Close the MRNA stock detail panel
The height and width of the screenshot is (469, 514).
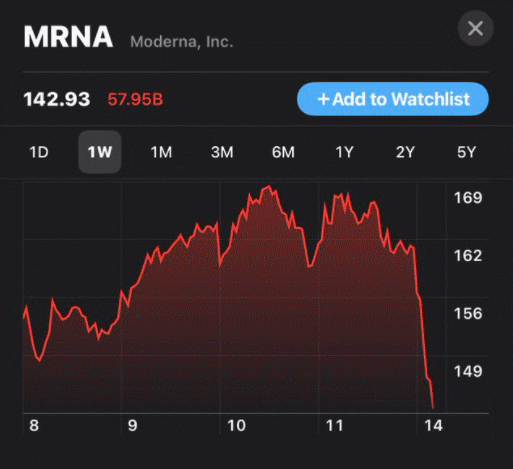475,28
